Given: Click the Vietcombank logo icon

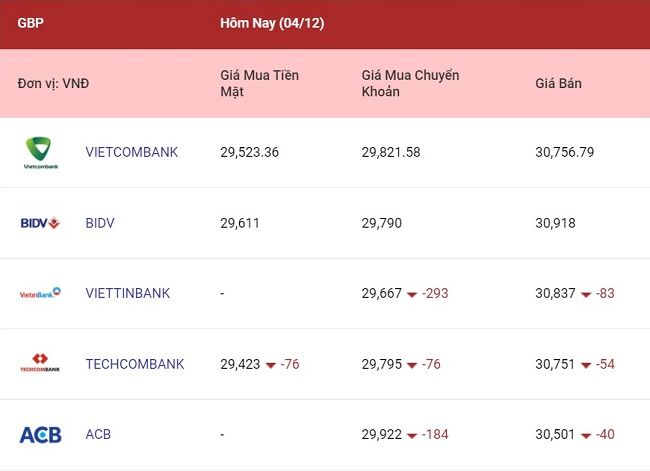Looking at the screenshot, I should (41, 153).
